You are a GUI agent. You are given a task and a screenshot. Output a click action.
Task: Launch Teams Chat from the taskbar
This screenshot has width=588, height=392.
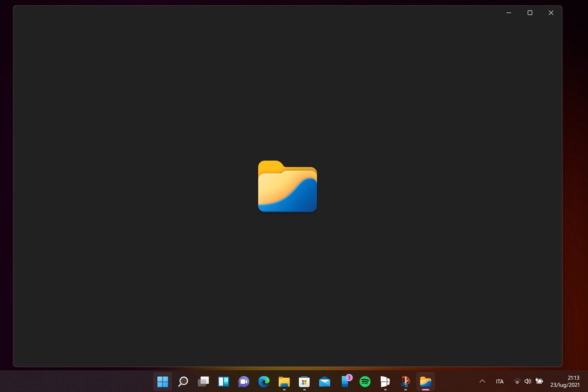243,382
